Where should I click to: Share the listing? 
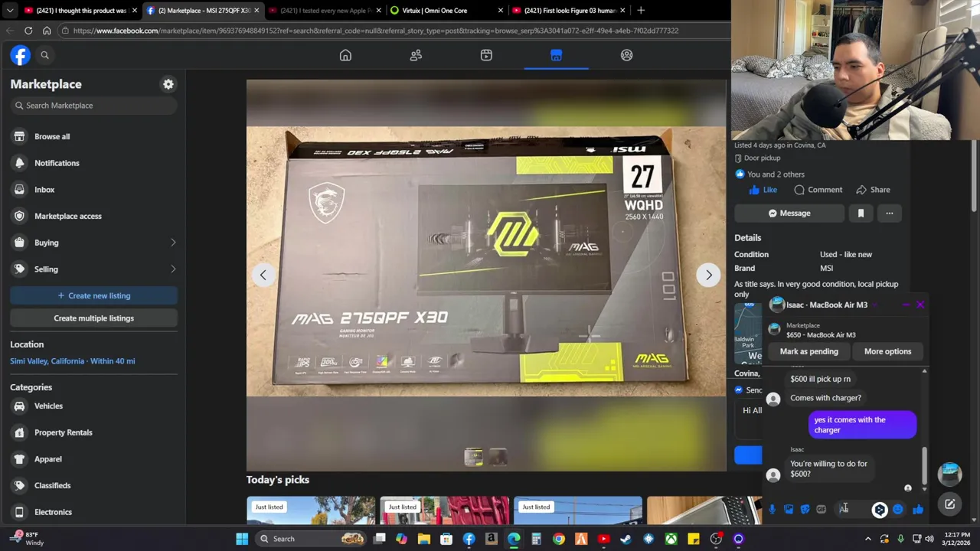point(873,190)
